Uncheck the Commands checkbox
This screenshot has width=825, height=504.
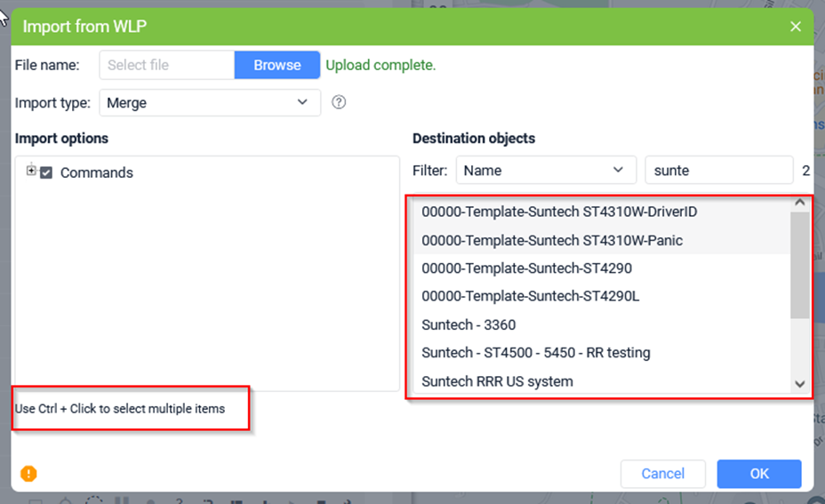(x=46, y=172)
